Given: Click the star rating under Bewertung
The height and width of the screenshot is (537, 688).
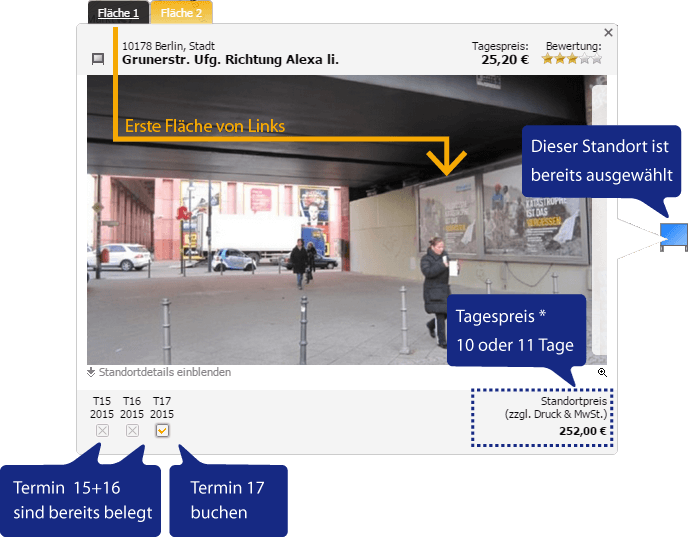Looking at the screenshot, I should click(572, 60).
